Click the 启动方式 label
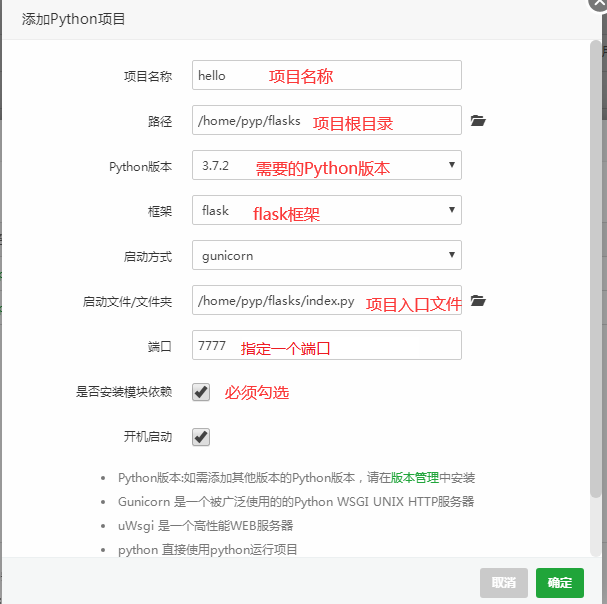The image size is (607, 604). (148, 257)
